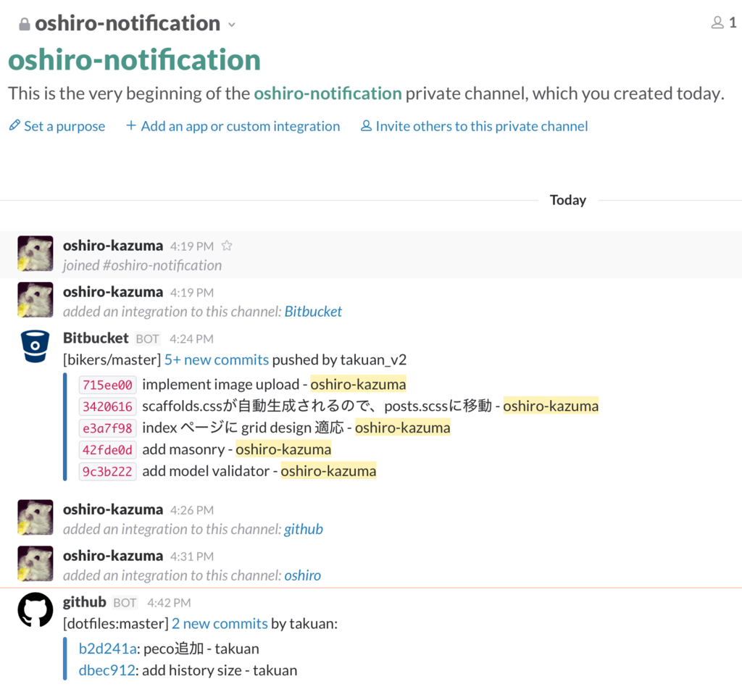Open commit hash e3a7f98

[107, 428]
